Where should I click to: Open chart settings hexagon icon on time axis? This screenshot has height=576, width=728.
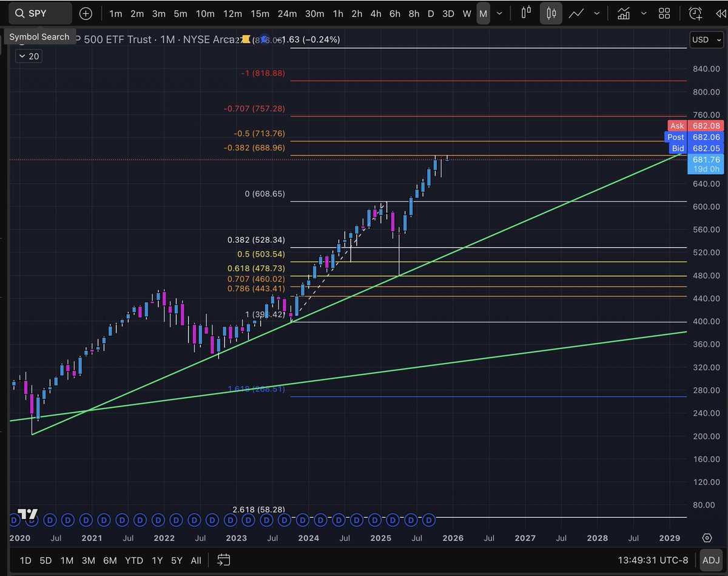tap(707, 538)
